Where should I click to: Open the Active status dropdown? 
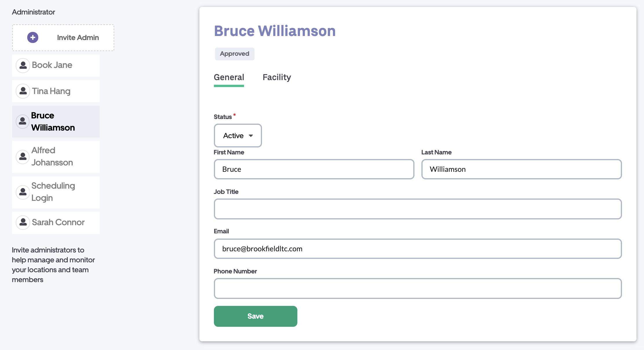tap(238, 136)
